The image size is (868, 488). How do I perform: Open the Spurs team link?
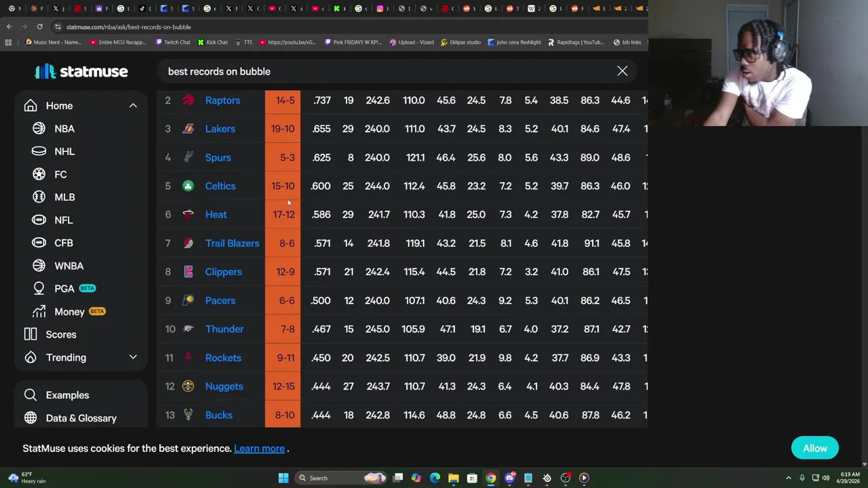point(218,157)
